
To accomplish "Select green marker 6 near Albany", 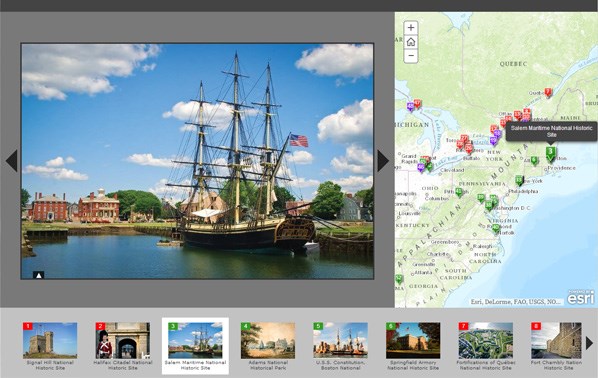I will point(534,161).
